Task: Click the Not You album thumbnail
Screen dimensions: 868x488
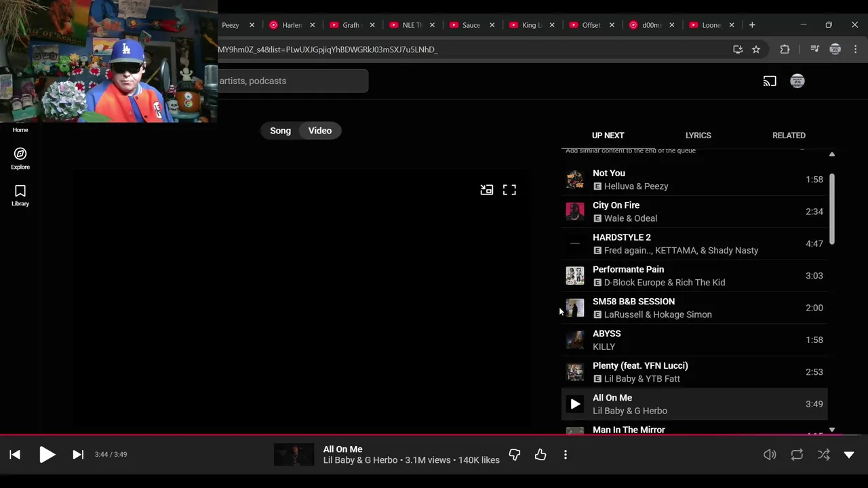Action: click(x=575, y=180)
